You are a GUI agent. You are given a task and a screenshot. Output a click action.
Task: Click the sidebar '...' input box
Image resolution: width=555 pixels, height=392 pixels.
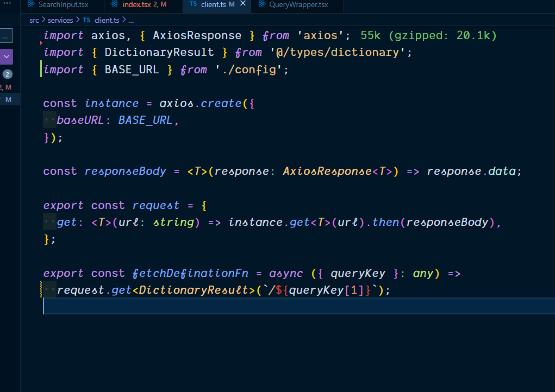tap(7, 36)
